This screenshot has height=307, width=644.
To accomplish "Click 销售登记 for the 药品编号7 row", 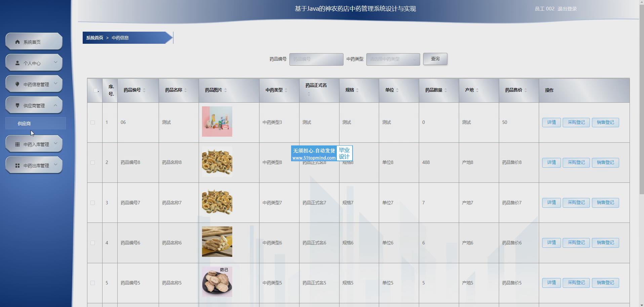I will (605, 203).
